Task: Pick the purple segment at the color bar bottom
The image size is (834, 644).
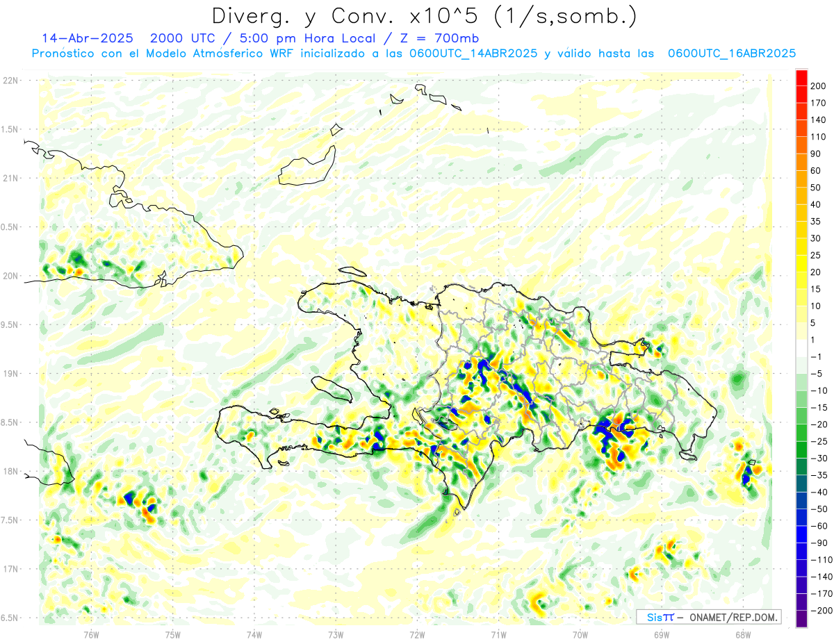Action: tap(801, 619)
